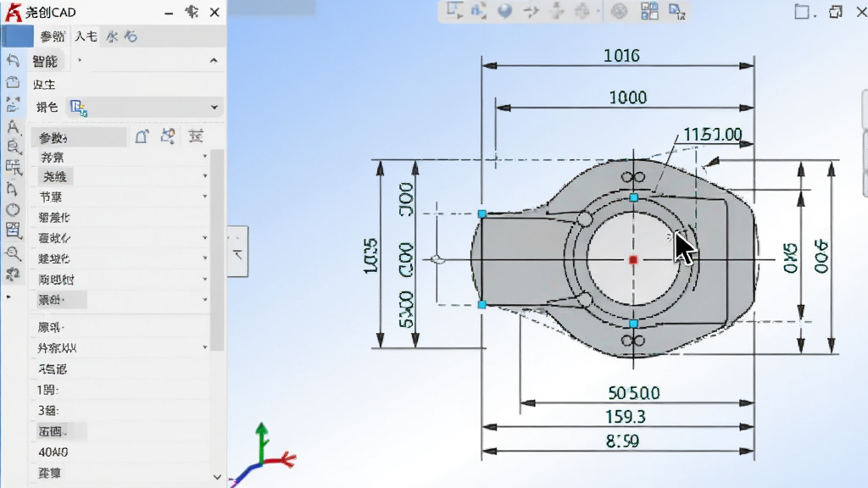
Task: Click the four-pane window layout icon in the top toolbar
Action: coord(649,11)
